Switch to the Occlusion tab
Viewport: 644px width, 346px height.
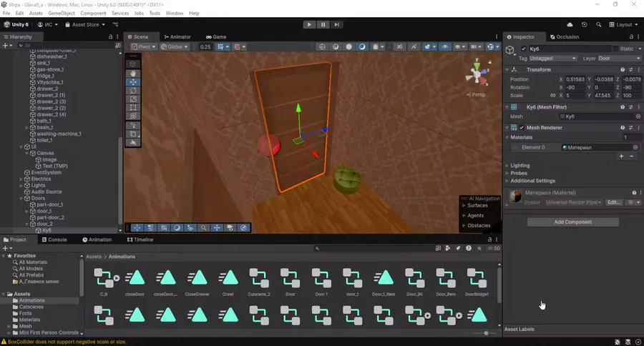(x=565, y=37)
